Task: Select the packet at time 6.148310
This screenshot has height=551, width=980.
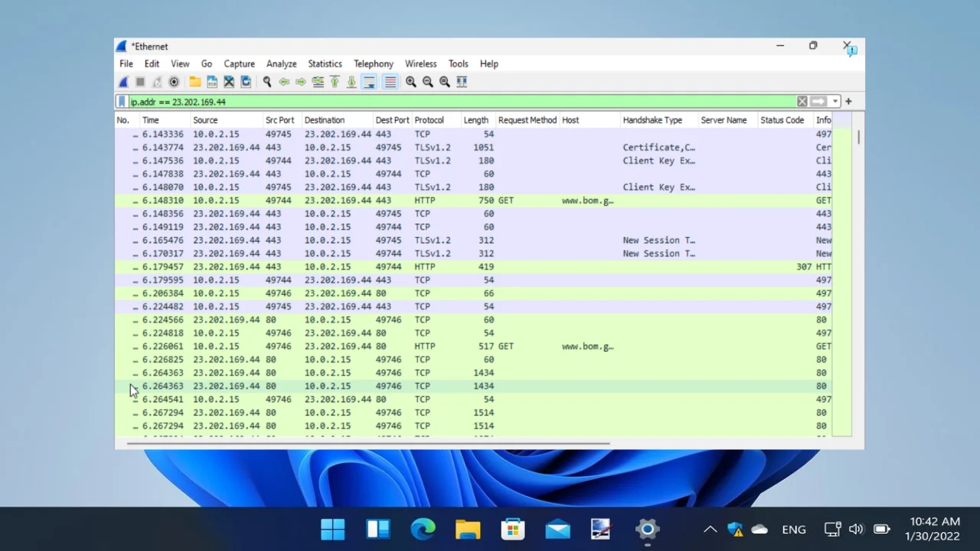Action: tap(473, 201)
